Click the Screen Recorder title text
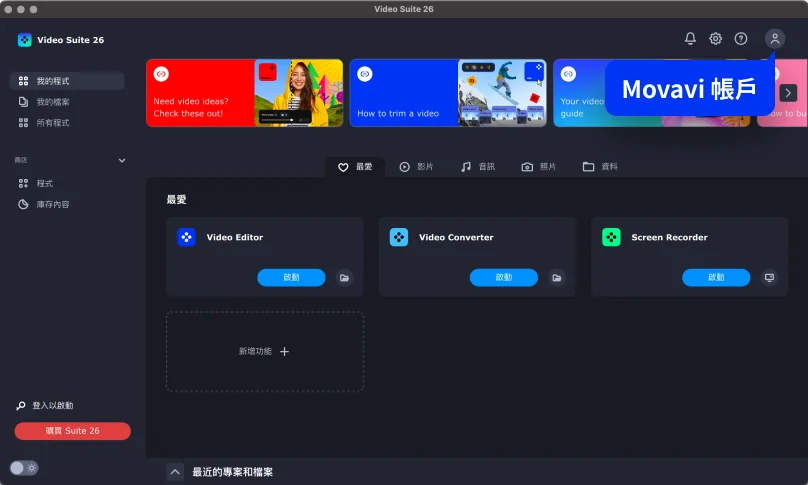Viewport: 808px width, 485px height. click(669, 238)
